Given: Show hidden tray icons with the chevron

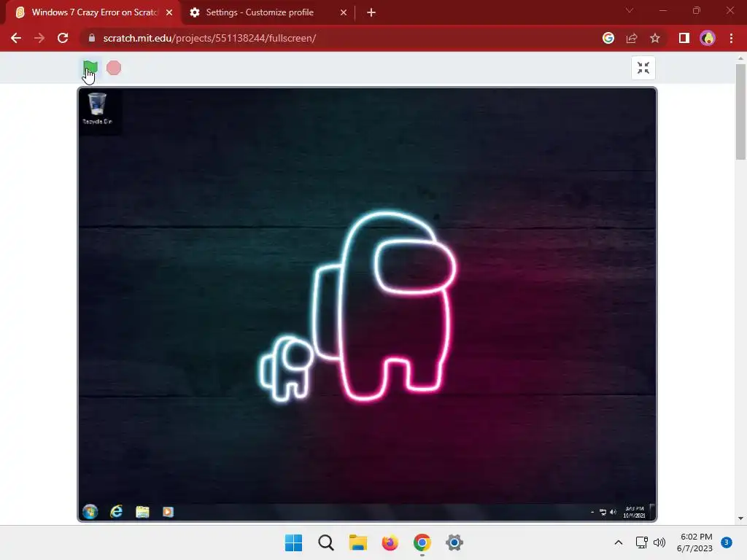Looking at the screenshot, I should point(619,542).
